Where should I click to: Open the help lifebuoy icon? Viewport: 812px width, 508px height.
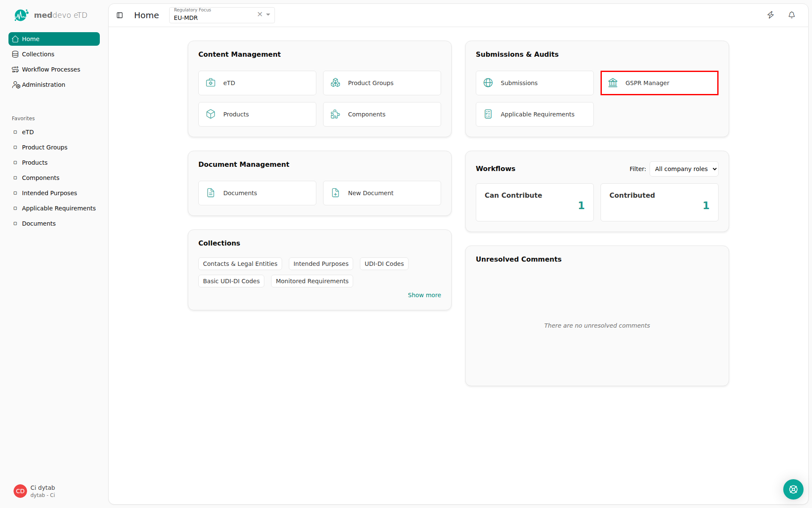click(x=793, y=489)
